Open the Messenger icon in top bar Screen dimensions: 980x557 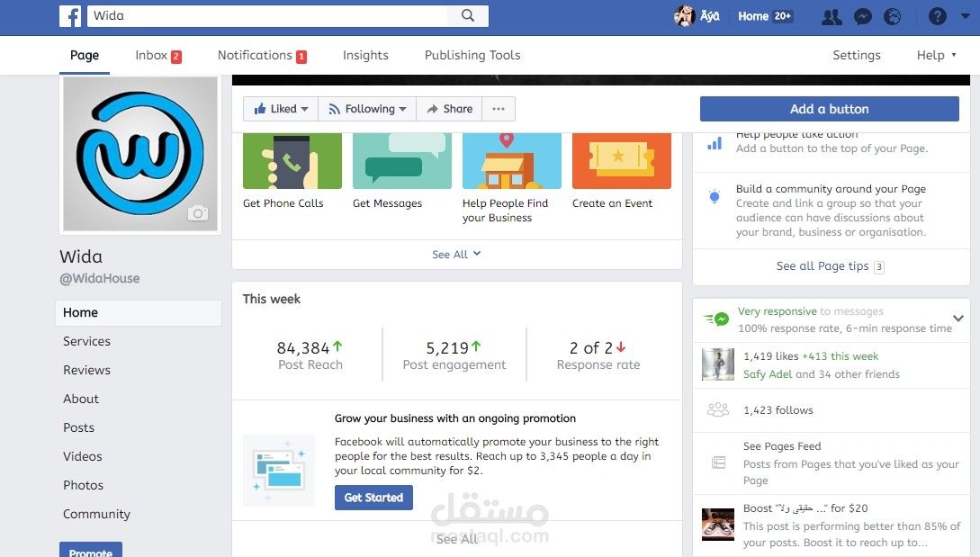click(x=862, y=17)
